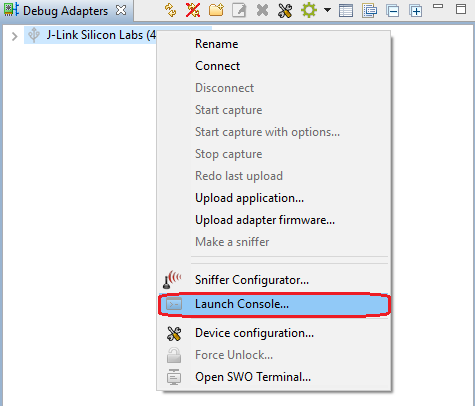475x406 pixels.
Task: Click the refresh adapters toolbar icon
Action: coord(171,10)
